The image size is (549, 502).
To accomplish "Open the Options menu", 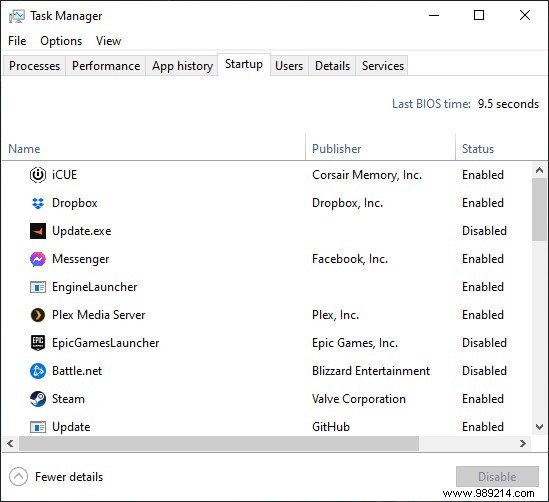I will [x=61, y=41].
